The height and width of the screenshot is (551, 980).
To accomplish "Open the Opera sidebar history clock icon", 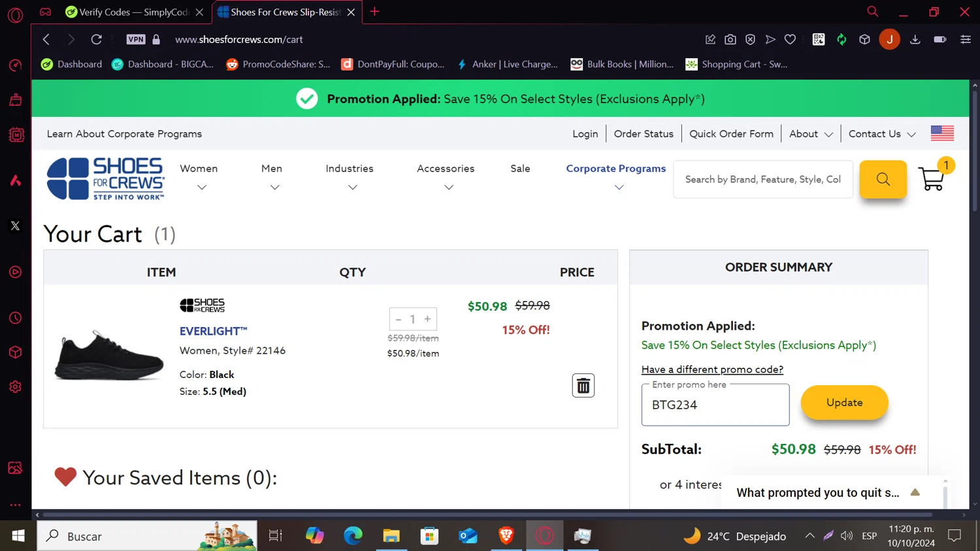I will point(16,318).
